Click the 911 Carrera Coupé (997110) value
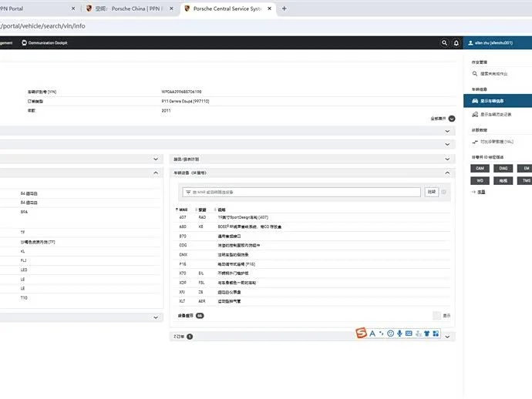Image resolution: width=532 pixels, height=399 pixels. (185, 102)
